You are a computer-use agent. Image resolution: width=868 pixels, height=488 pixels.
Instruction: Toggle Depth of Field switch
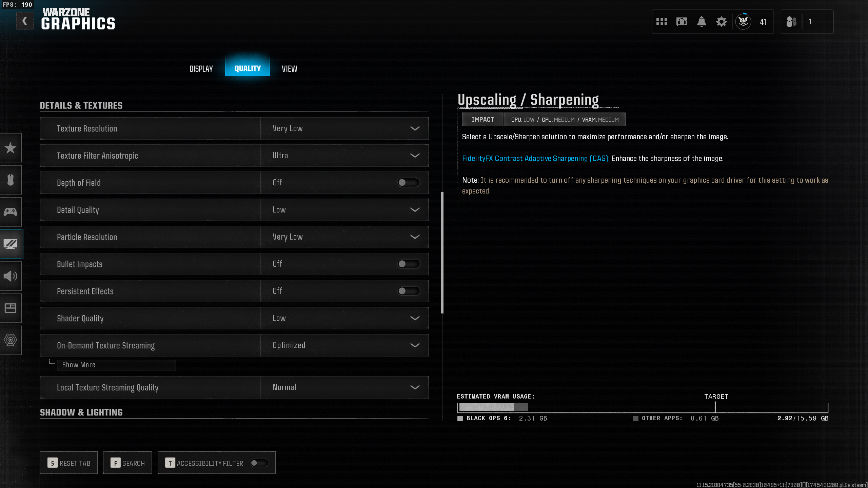click(x=408, y=183)
